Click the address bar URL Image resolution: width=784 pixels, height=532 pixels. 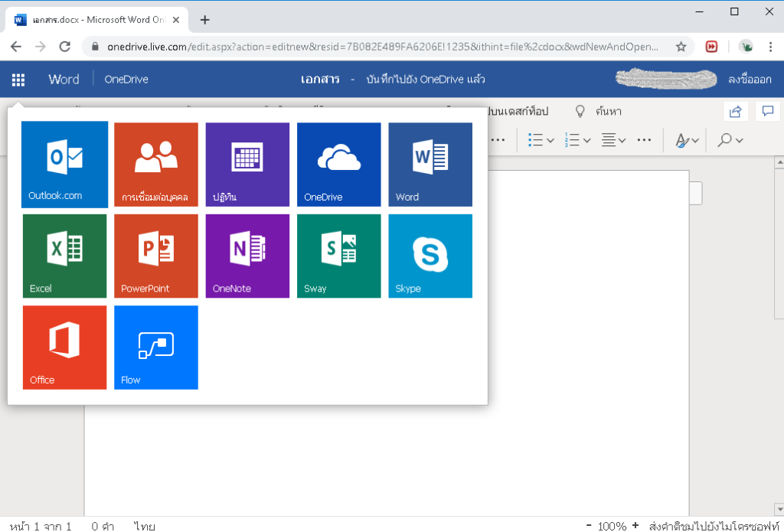(383, 47)
